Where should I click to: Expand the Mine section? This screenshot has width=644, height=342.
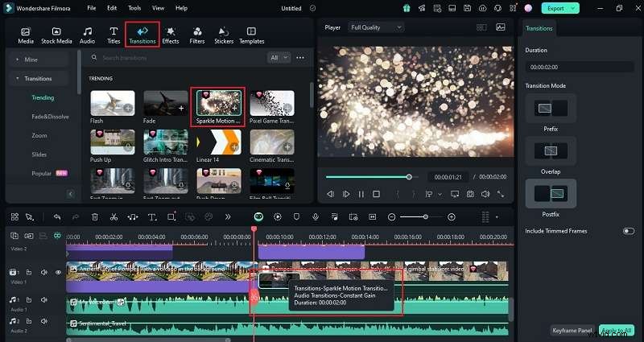tap(17, 60)
